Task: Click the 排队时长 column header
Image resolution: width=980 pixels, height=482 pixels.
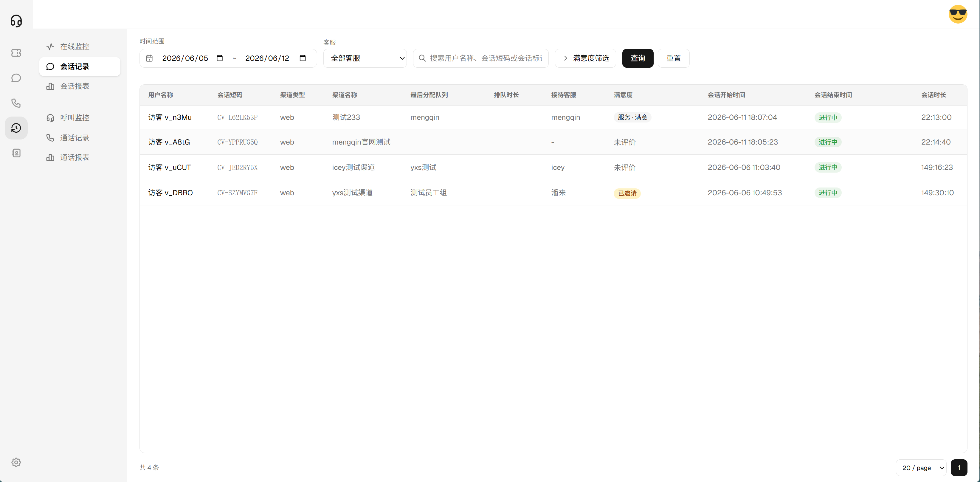Action: pos(506,95)
